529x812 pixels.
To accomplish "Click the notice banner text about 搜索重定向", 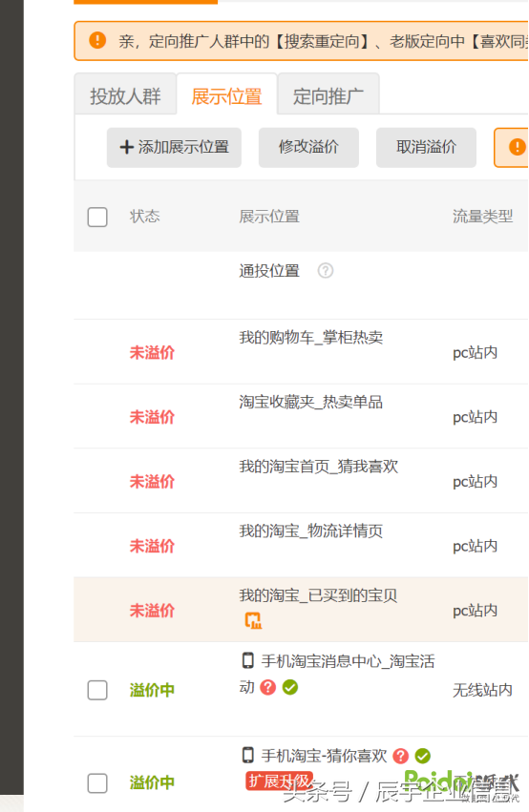I will 324,41.
